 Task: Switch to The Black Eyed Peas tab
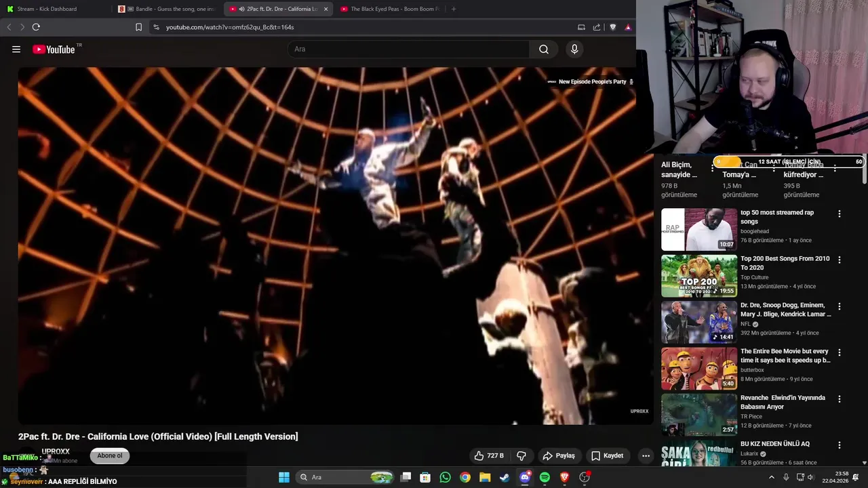pyautogui.click(x=389, y=9)
